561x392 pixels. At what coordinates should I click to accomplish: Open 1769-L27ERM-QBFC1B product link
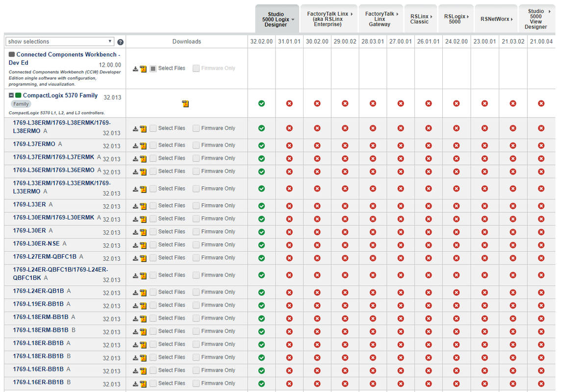coord(45,257)
